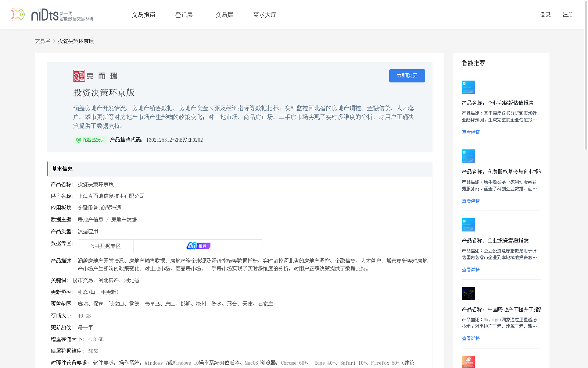Click the 保险已投保 shield badge
The width and height of the screenshot is (588, 368).
point(90,140)
